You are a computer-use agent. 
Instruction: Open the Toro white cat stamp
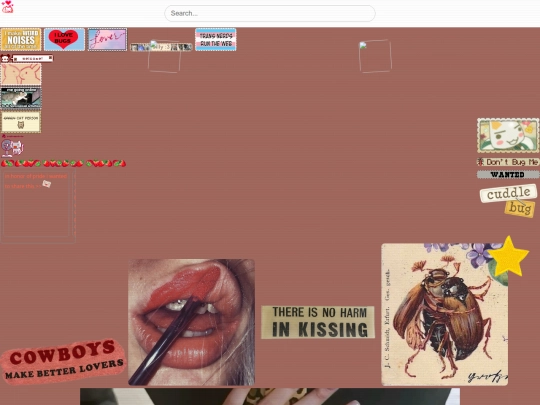tap(508, 135)
